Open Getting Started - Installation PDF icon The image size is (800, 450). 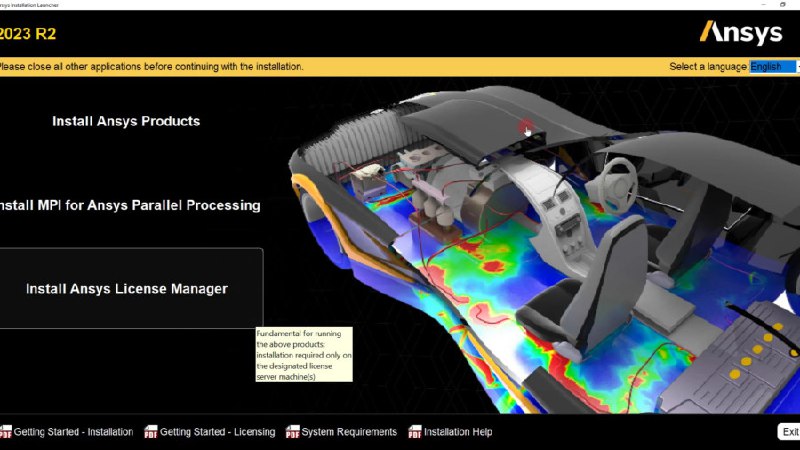point(6,432)
